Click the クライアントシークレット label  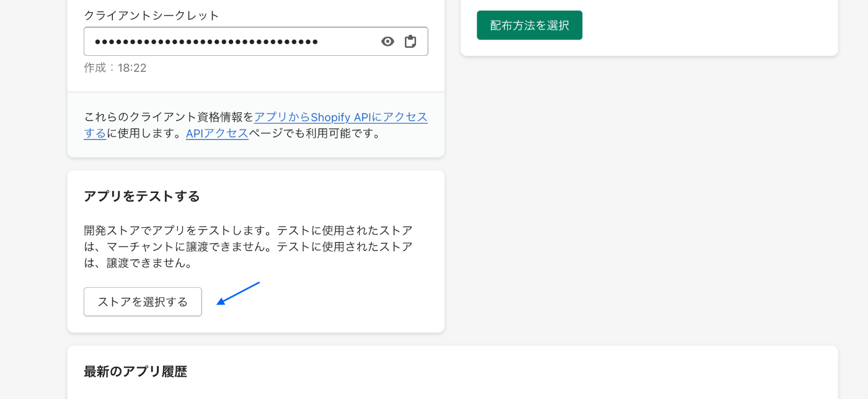[x=151, y=16]
